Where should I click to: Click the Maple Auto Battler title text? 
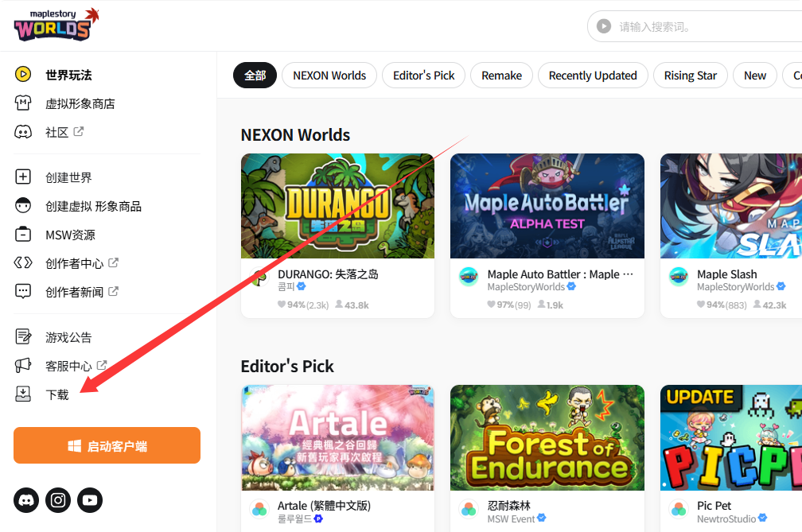pyautogui.click(x=560, y=274)
